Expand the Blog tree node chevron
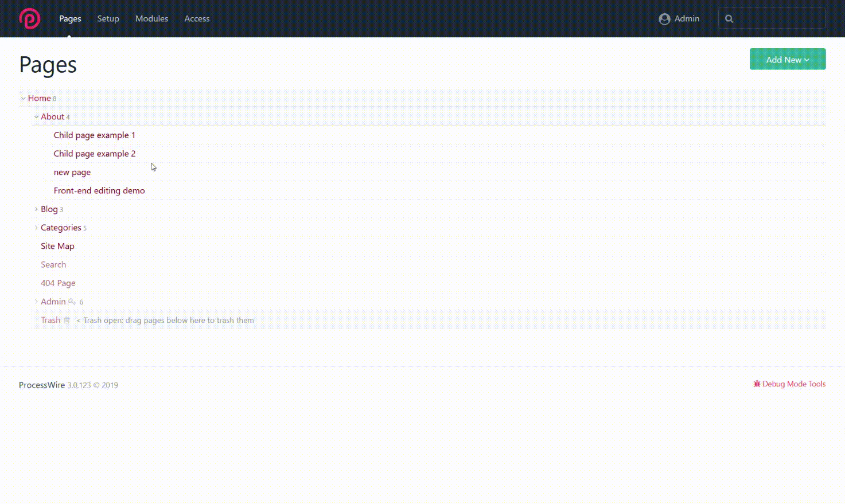Viewport: 845px width, 504px height. point(36,209)
